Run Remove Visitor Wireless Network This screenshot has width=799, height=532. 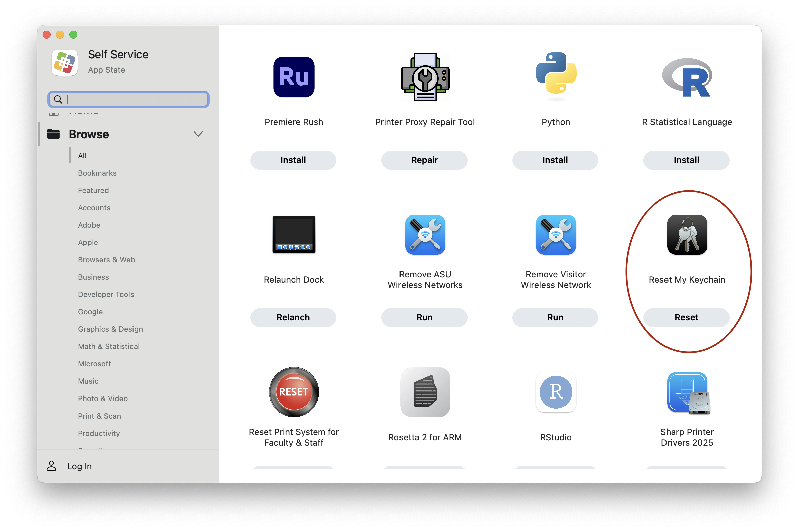(x=555, y=317)
